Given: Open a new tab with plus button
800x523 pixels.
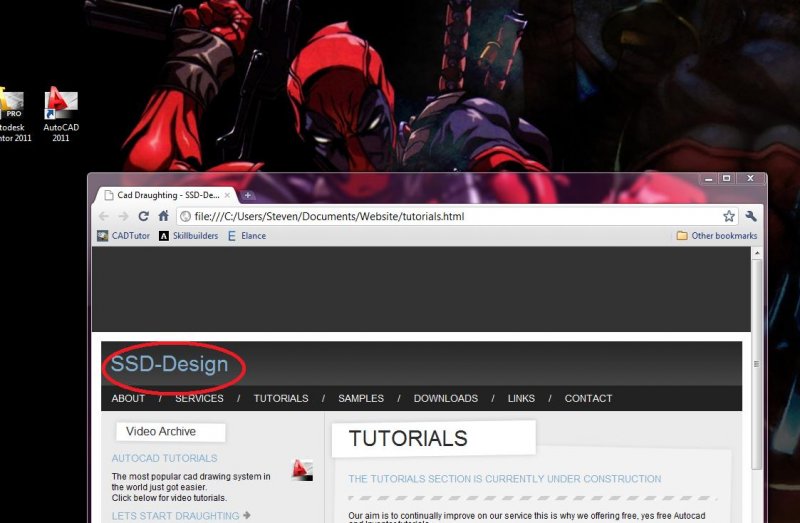Looking at the screenshot, I should (x=247, y=195).
